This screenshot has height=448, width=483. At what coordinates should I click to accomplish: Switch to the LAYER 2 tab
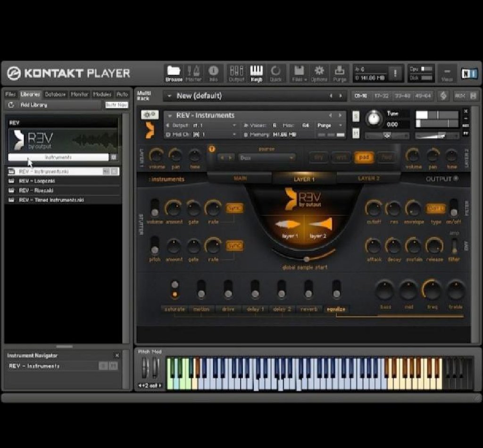click(x=368, y=179)
